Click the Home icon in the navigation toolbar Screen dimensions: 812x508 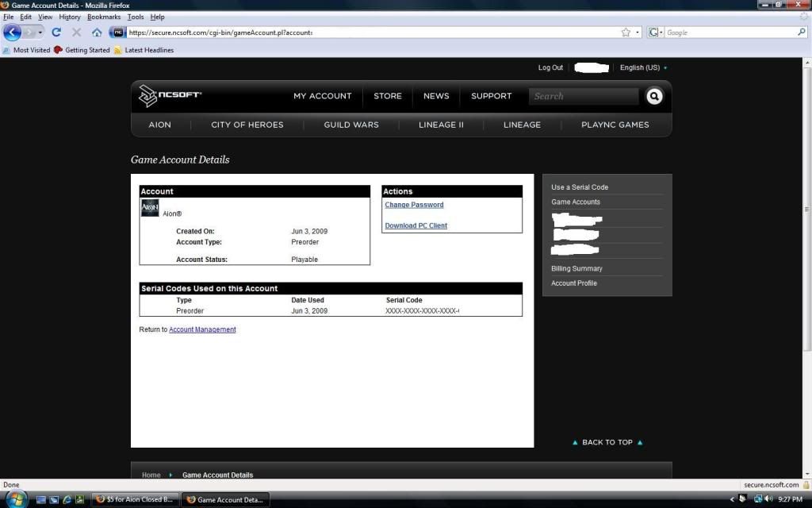coord(97,33)
